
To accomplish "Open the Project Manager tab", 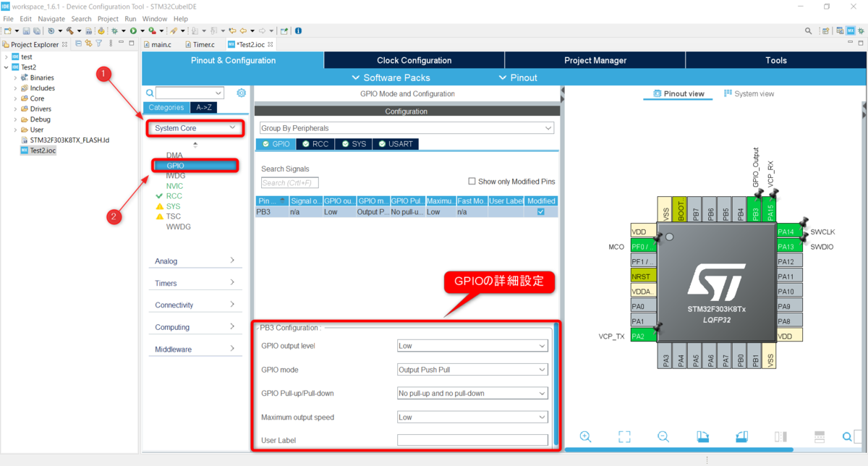I will point(595,60).
